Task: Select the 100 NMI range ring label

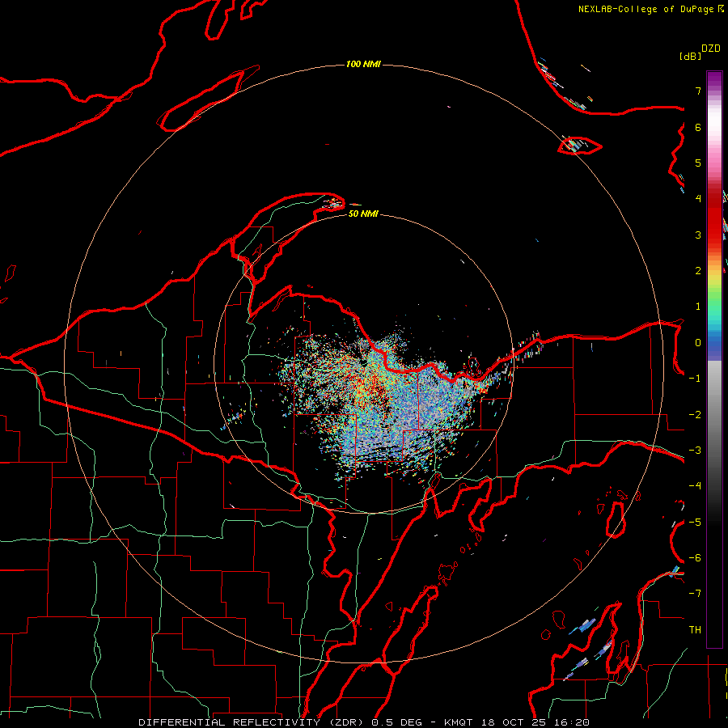Action: tap(363, 64)
